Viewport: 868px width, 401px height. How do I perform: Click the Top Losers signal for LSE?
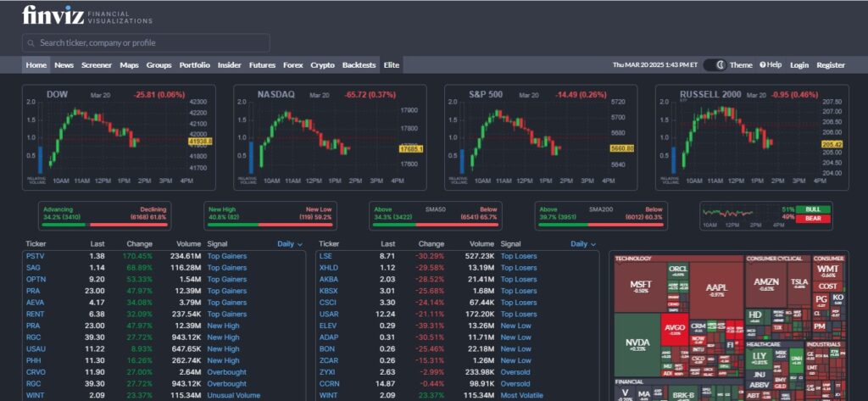point(519,256)
